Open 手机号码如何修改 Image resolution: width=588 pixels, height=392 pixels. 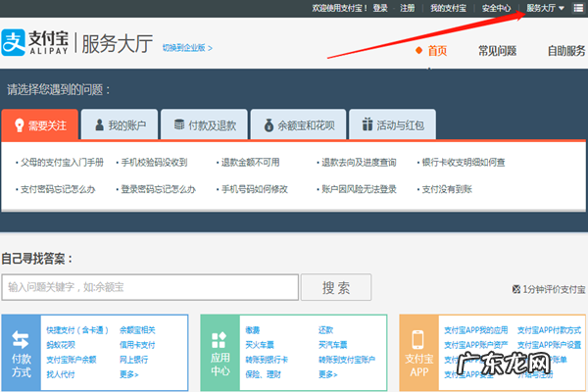pyautogui.click(x=254, y=189)
